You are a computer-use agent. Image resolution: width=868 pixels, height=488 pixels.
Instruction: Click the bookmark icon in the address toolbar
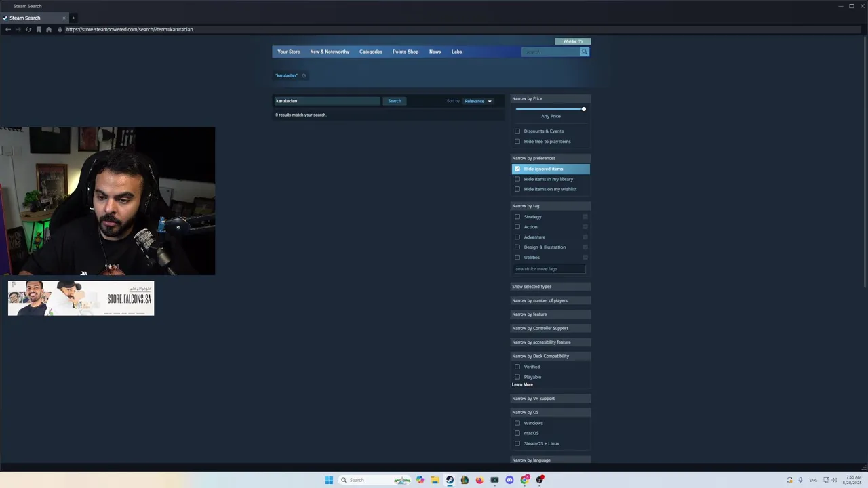[38, 29]
